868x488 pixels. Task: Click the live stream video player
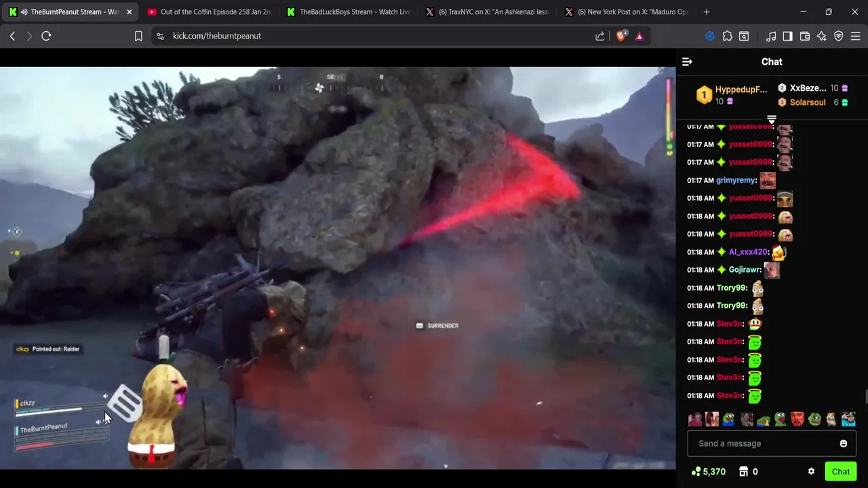(338, 268)
